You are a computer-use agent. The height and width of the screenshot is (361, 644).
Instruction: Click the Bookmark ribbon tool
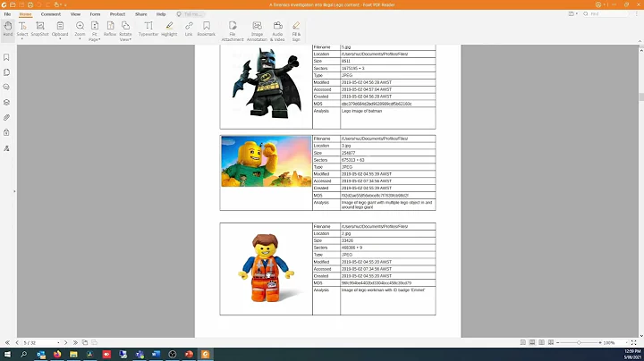pos(207,29)
